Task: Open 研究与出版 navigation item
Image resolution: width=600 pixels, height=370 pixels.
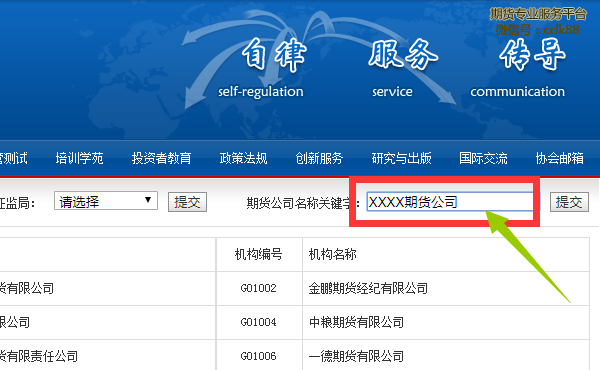Action: coord(401,158)
